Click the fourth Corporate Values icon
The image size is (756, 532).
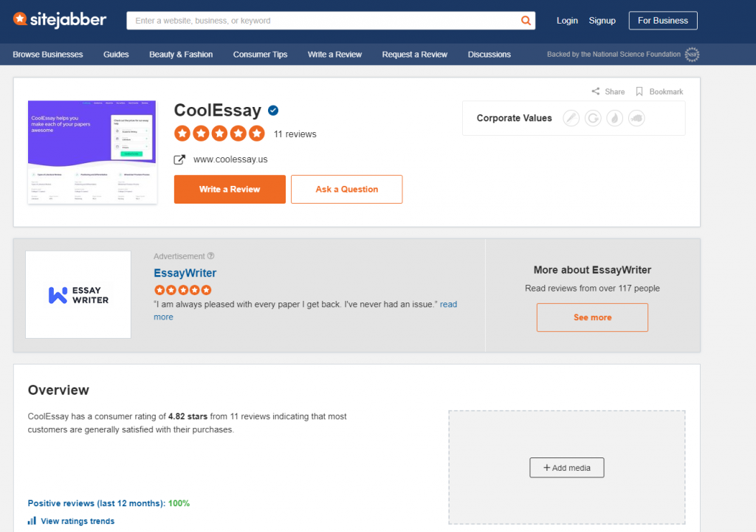pos(636,118)
